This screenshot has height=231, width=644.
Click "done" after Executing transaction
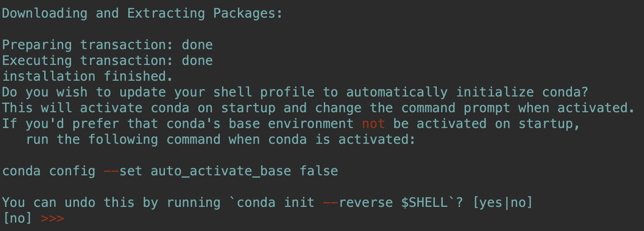pos(197,61)
